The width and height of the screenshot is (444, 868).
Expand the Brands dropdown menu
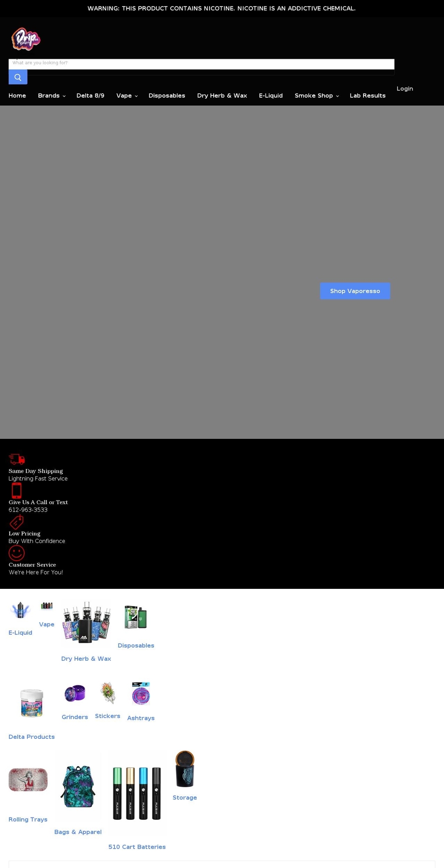point(52,95)
